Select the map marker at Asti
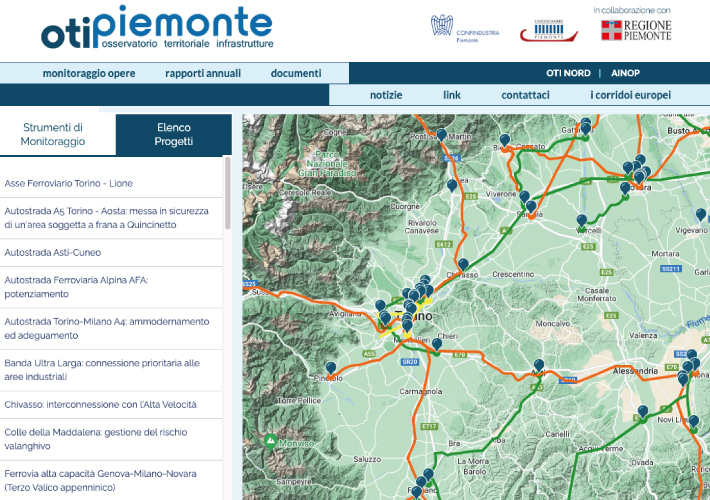Screen dimensions: 710x500 539,365
